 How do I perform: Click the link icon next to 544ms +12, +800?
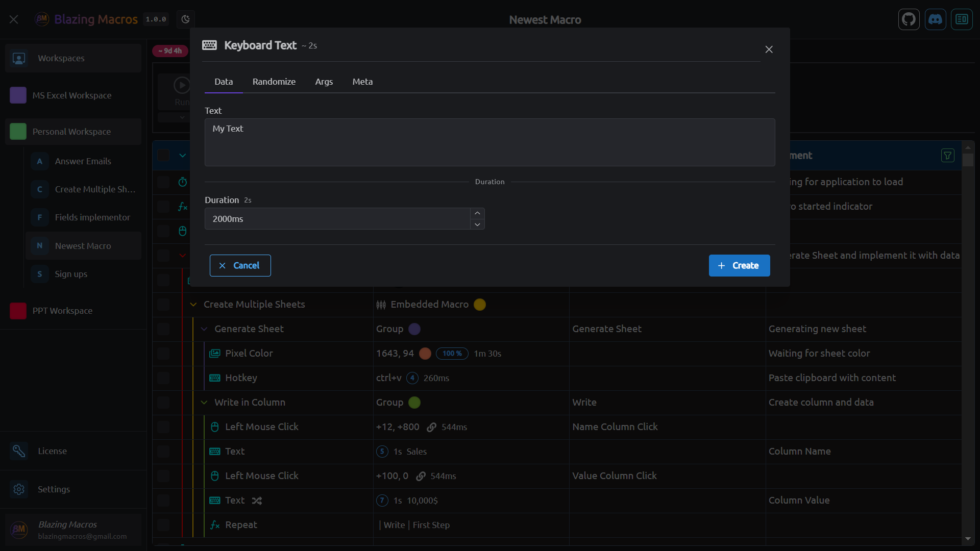pos(431,427)
